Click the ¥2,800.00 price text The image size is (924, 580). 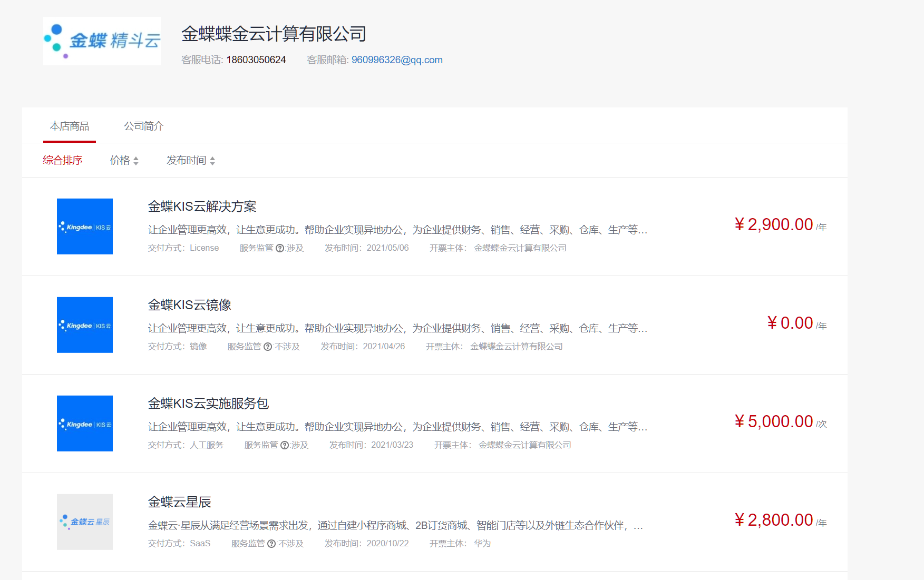(773, 520)
